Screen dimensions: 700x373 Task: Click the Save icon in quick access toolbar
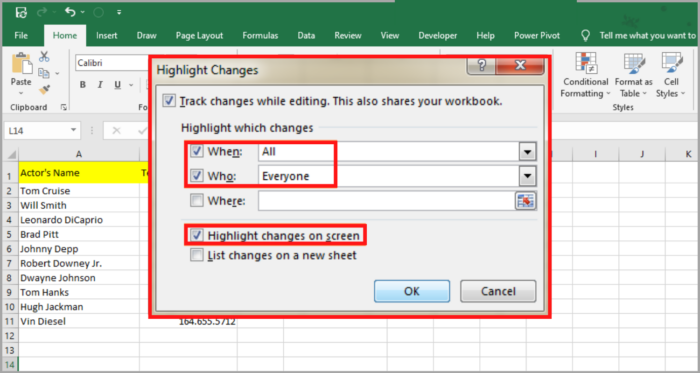tap(21, 12)
